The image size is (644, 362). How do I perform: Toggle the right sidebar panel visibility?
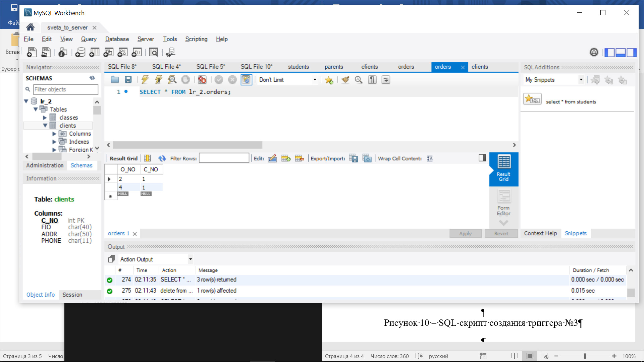coord(631,53)
